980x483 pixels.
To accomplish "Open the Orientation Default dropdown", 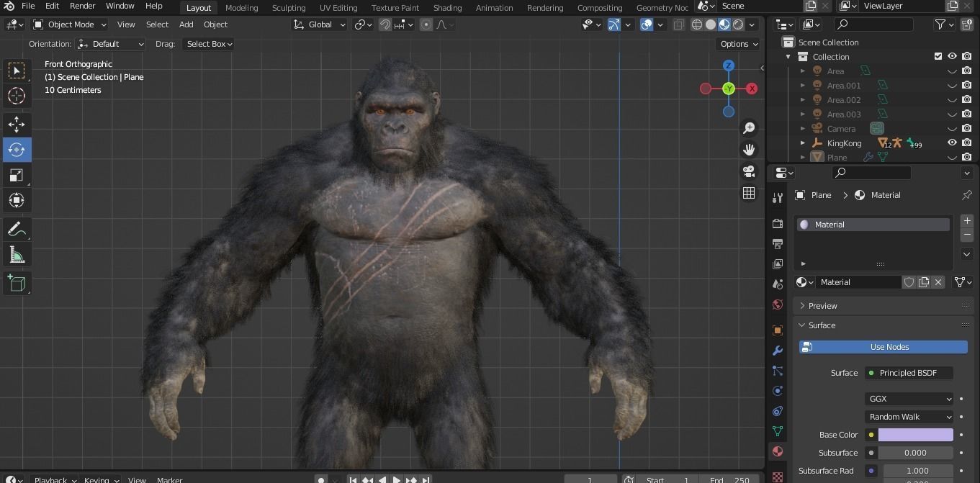I will point(111,44).
